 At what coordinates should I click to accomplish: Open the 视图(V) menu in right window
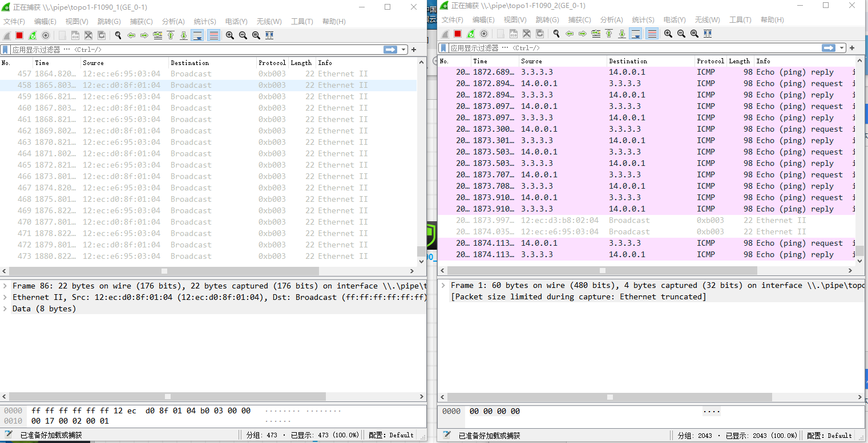click(x=515, y=20)
